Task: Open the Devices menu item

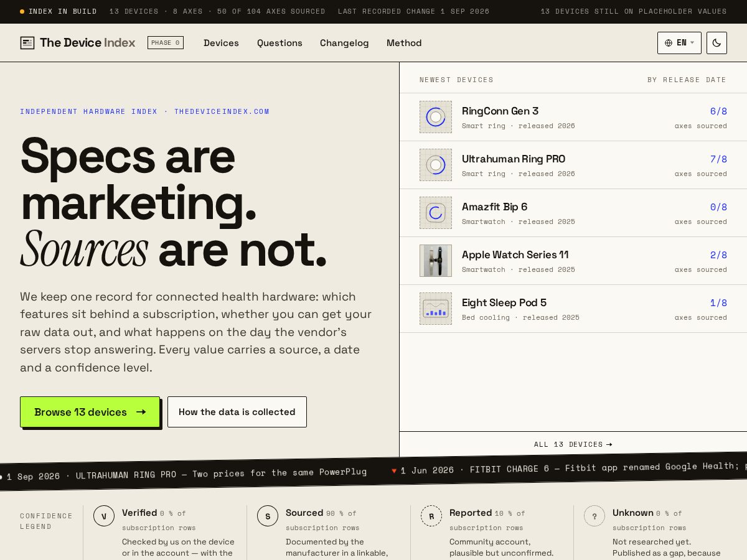Action: point(221,43)
